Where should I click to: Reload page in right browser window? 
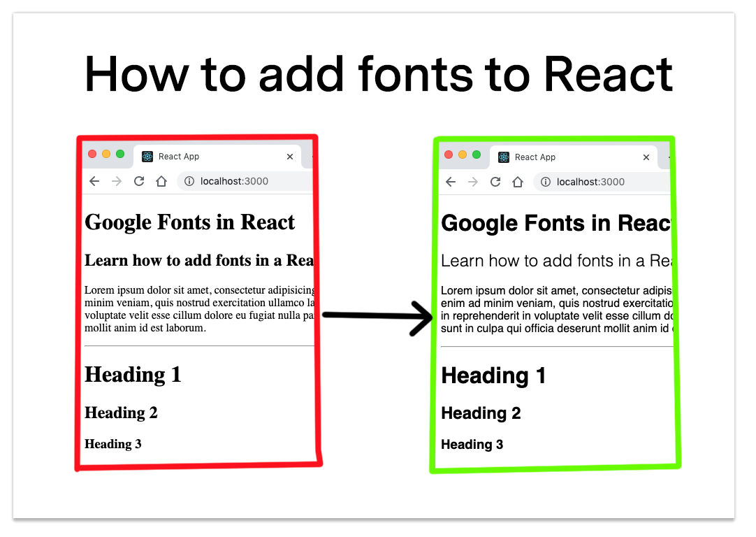tap(495, 182)
